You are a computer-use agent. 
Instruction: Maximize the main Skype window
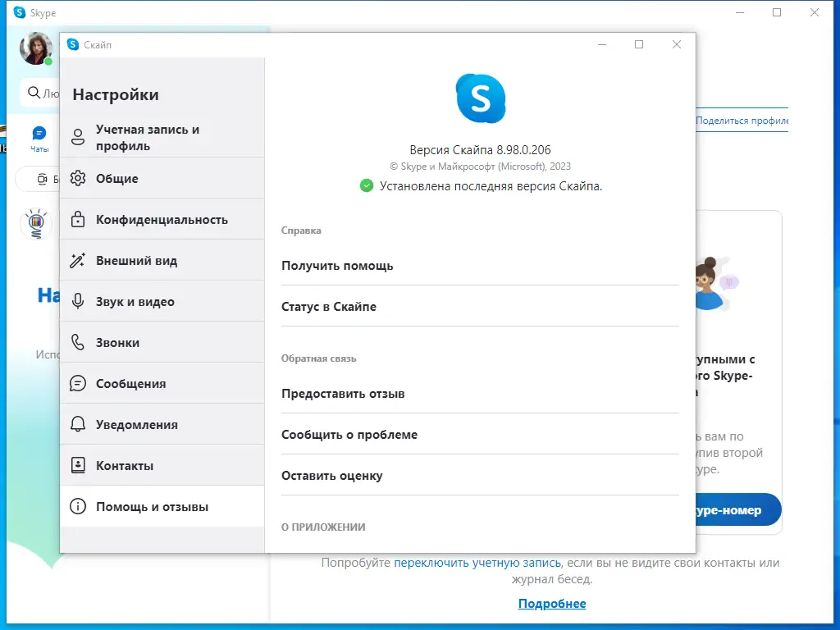tap(777, 12)
